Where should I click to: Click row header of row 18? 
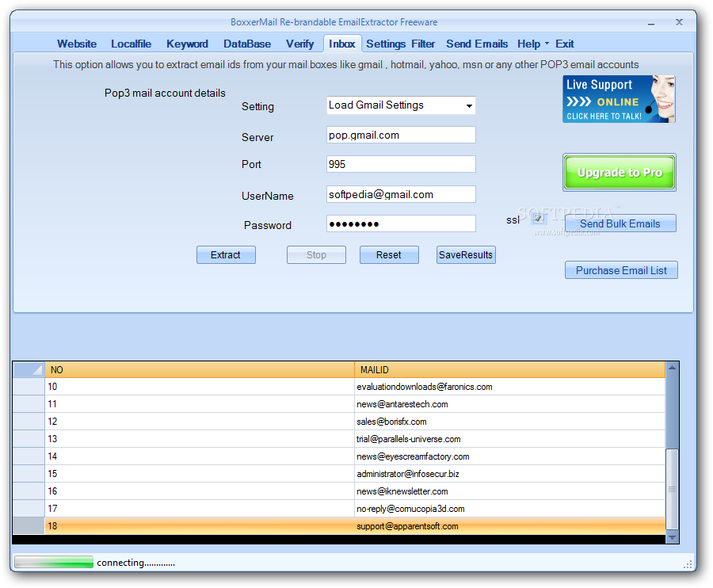point(29,526)
